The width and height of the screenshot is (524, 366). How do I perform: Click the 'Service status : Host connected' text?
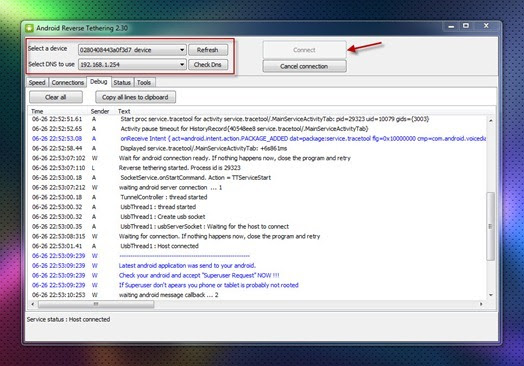[68, 320]
